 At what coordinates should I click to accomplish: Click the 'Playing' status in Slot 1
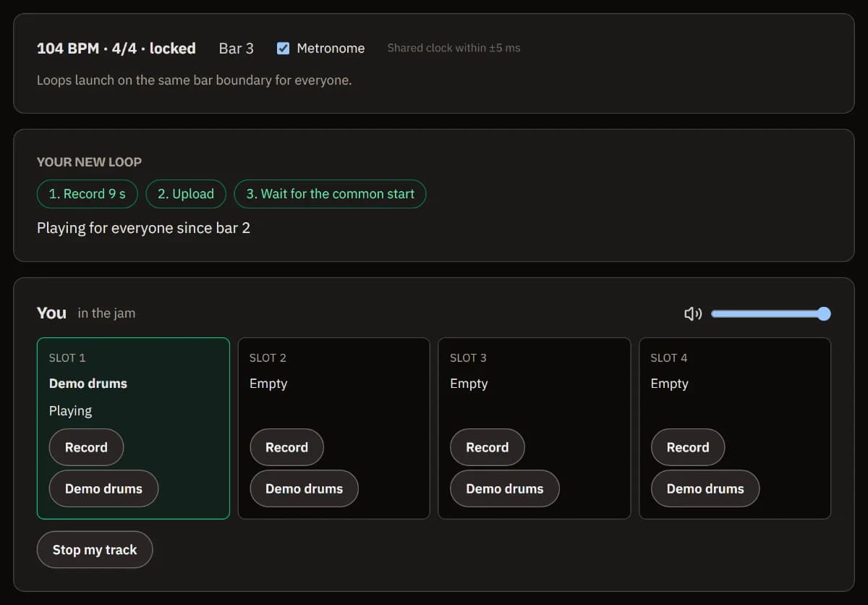tap(70, 411)
